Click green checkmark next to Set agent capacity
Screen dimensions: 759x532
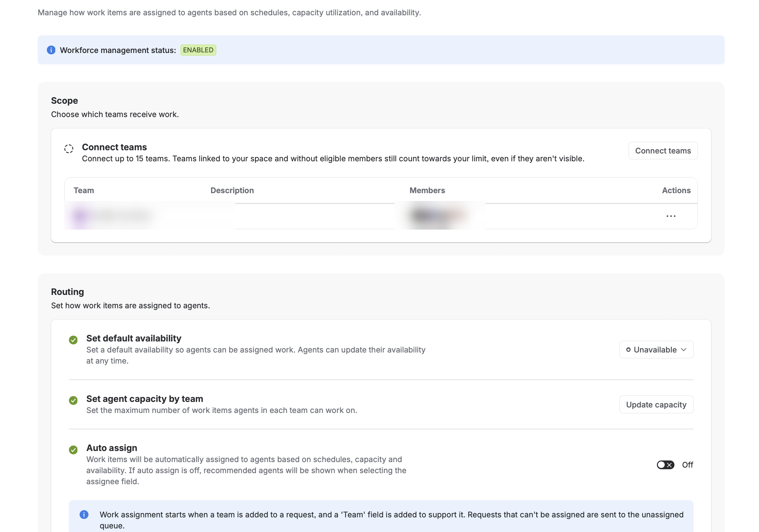[73, 400]
